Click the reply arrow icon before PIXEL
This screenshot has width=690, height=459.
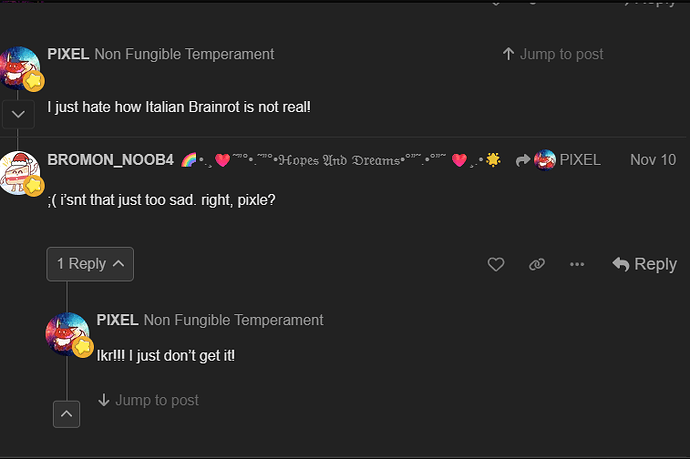click(x=522, y=160)
